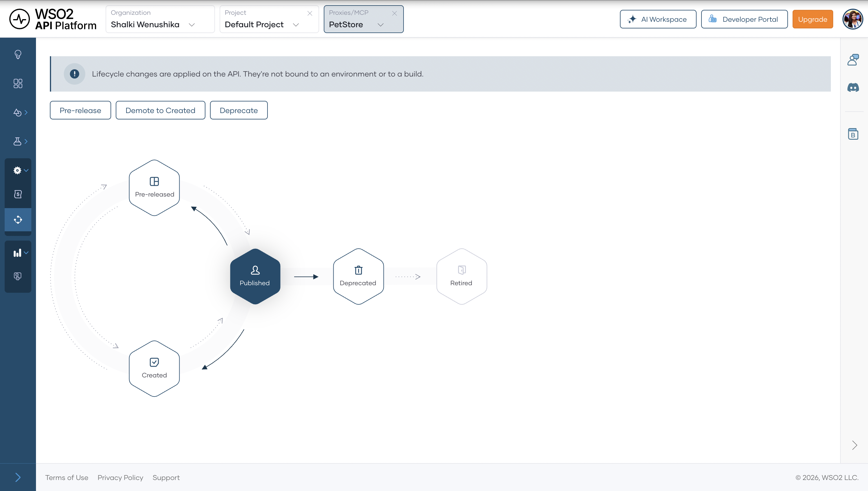Clear the Proxies/MCP selection with X

click(x=395, y=13)
